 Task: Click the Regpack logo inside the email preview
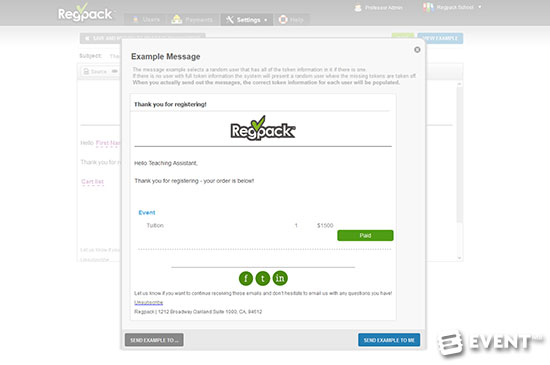tap(263, 128)
